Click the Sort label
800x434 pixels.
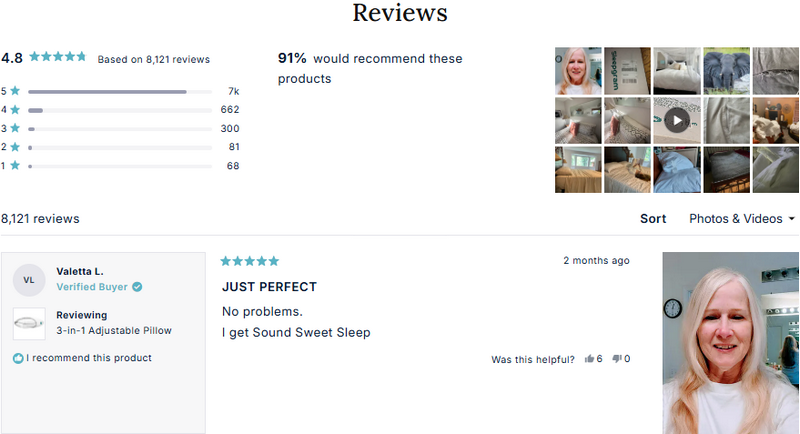tap(653, 218)
